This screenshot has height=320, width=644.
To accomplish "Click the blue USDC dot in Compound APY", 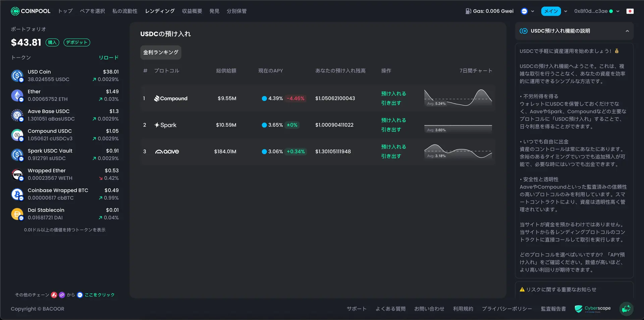I will (264, 98).
